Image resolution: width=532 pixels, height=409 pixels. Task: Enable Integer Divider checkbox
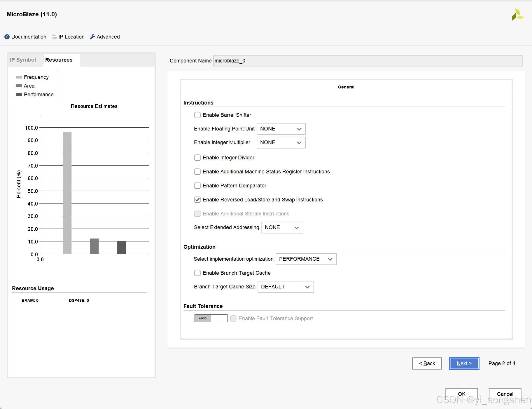[x=197, y=158]
